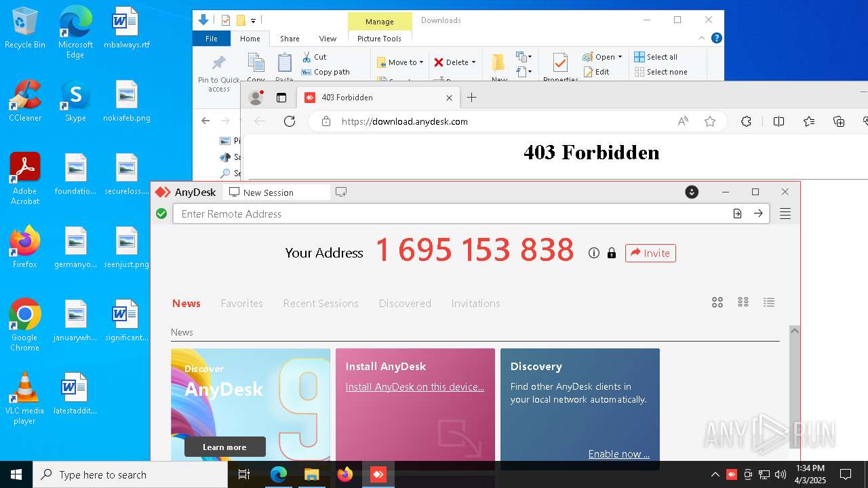The width and height of the screenshot is (868, 488).
Task: Open the new session monitor icon tab in AnyDesk
Action: click(341, 192)
